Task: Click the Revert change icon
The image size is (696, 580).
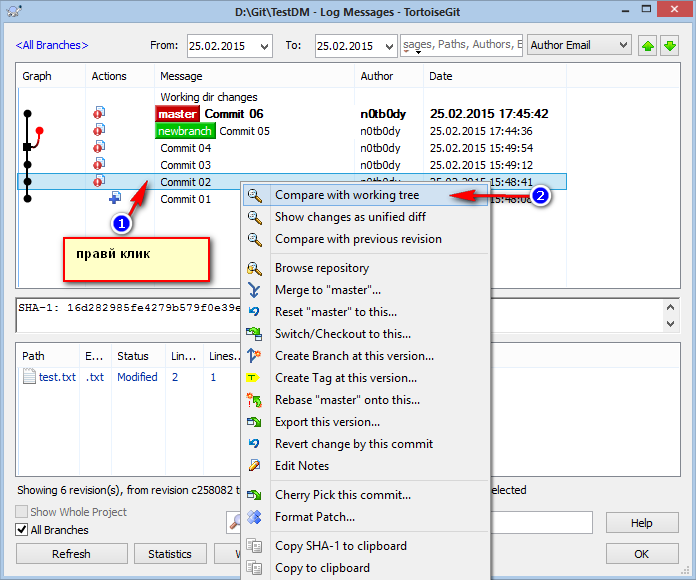Action: (254, 443)
